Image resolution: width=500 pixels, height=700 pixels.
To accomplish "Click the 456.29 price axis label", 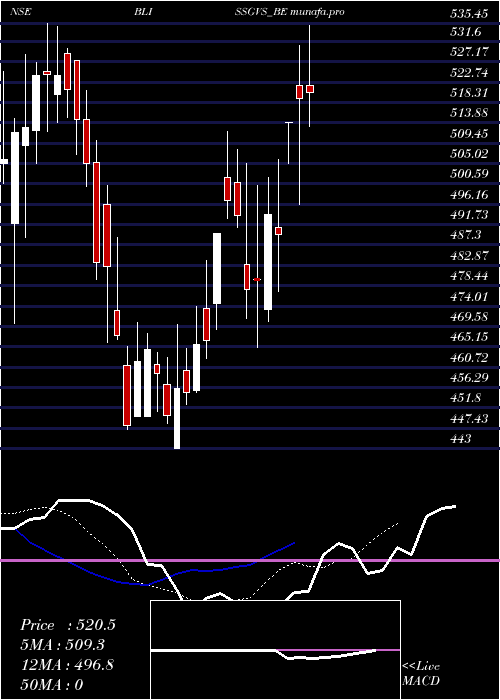I will [469, 378].
